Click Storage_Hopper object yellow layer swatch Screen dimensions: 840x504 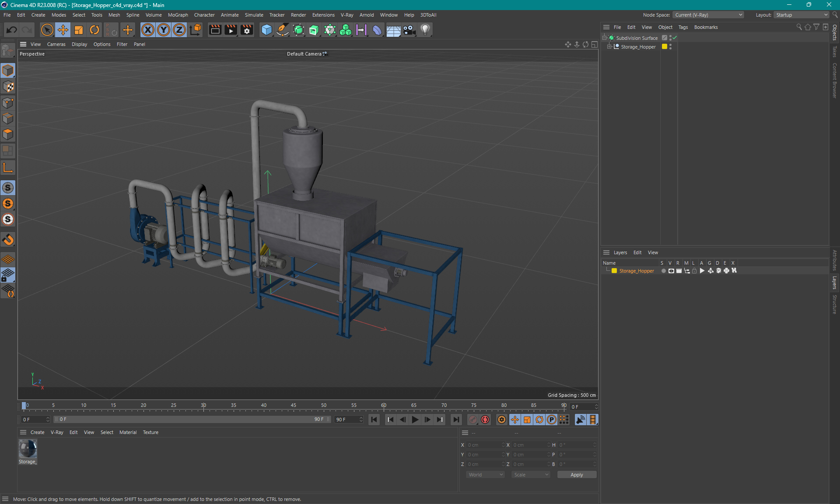coord(665,47)
